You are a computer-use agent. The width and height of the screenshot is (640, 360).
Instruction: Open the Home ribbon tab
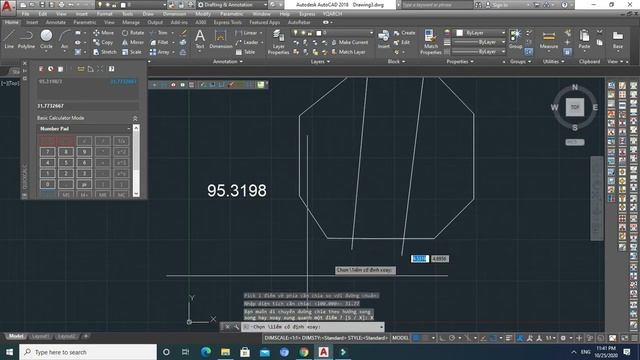pos(11,22)
